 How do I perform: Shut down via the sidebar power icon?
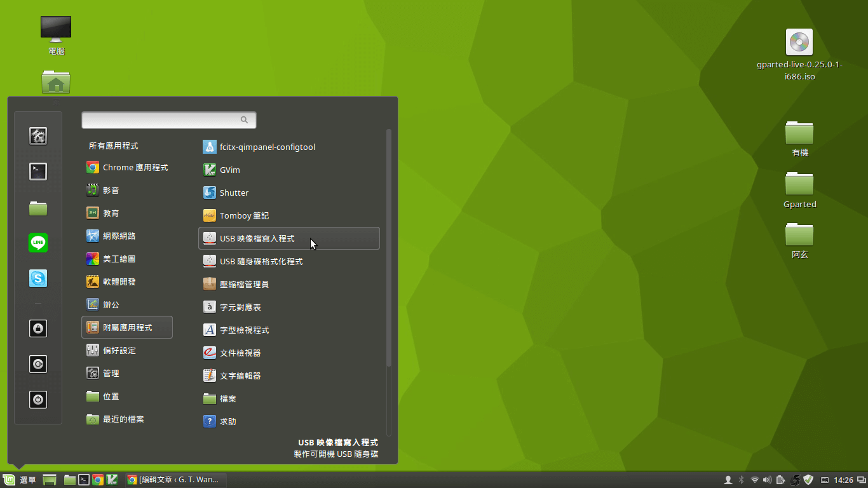point(37,400)
